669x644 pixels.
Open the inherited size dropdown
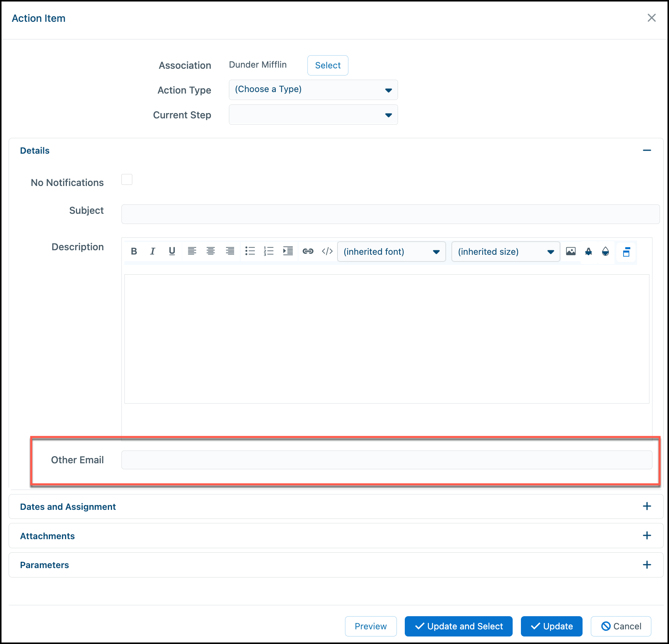coord(506,252)
